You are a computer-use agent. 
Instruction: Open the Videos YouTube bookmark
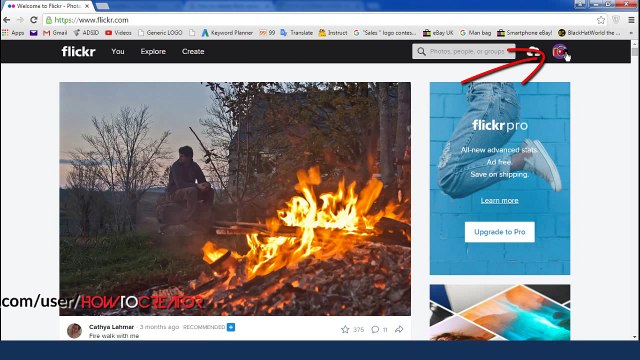coord(118,33)
